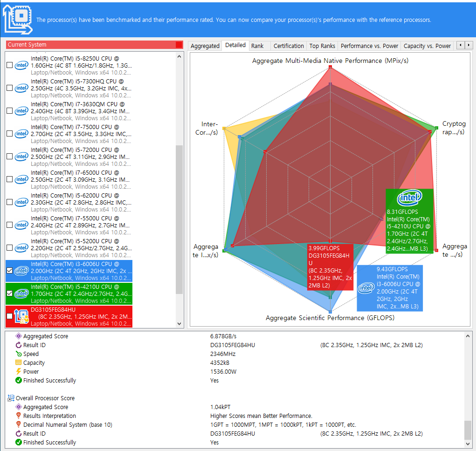
Task: Click the red Current System color square
Action: click(x=179, y=45)
